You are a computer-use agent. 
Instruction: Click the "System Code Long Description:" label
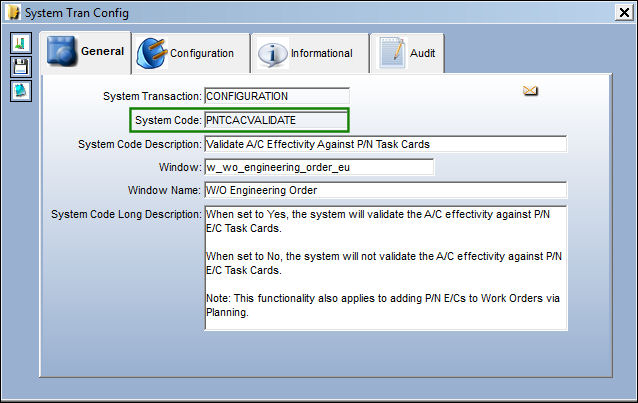(126, 214)
